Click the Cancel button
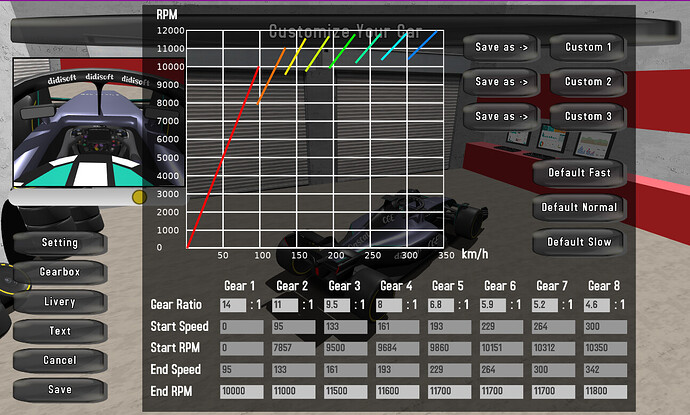Image resolution: width=690 pixels, height=415 pixels. [x=60, y=360]
